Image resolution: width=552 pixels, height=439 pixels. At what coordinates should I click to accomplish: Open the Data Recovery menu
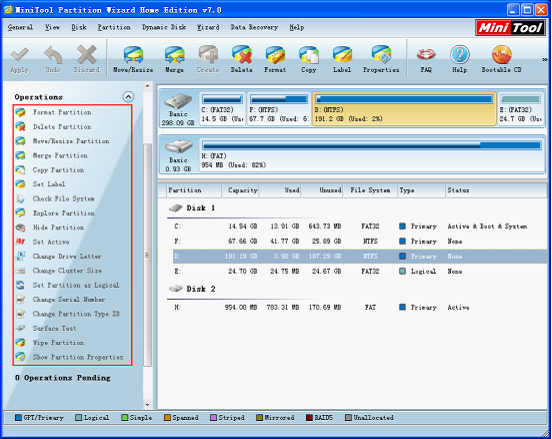[254, 27]
